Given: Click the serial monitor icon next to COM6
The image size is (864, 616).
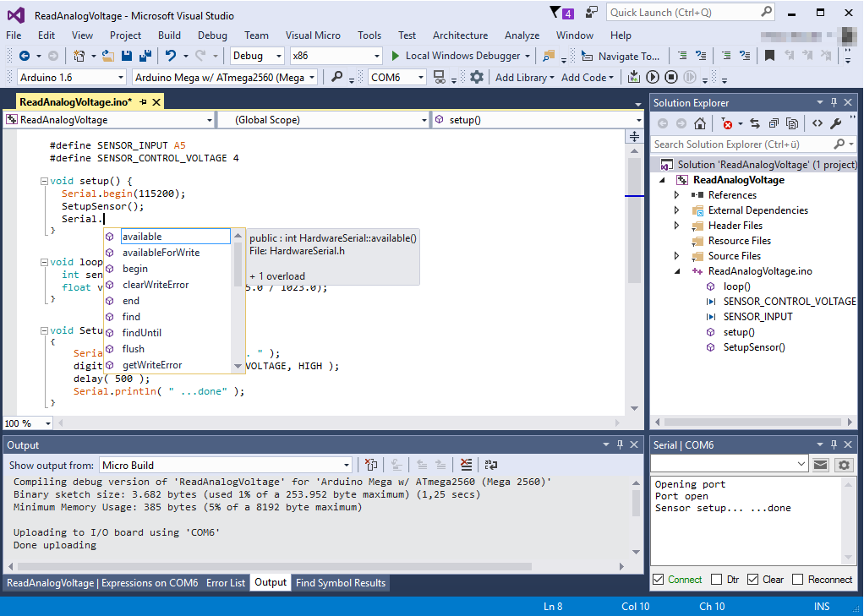Looking at the screenshot, I should coord(439,77).
